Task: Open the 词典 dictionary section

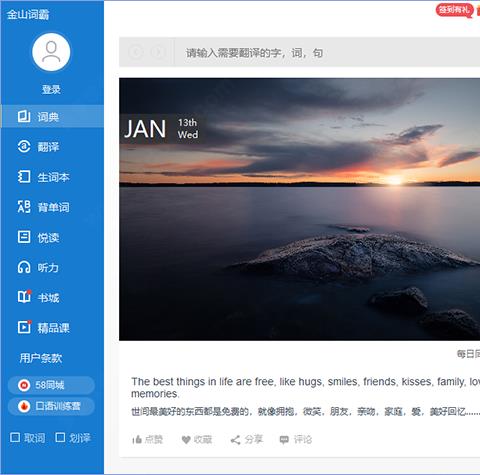Action: (x=52, y=116)
